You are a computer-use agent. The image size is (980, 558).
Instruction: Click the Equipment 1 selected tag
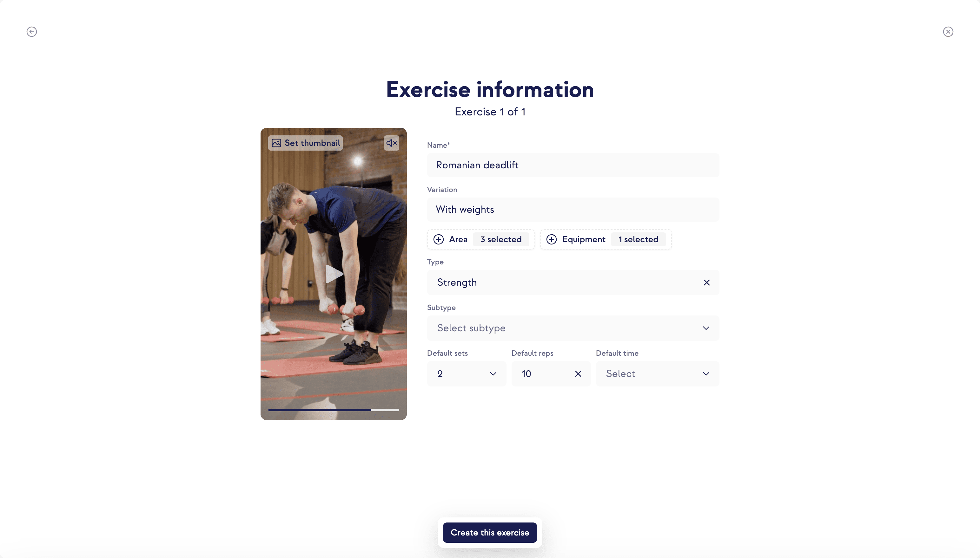606,239
